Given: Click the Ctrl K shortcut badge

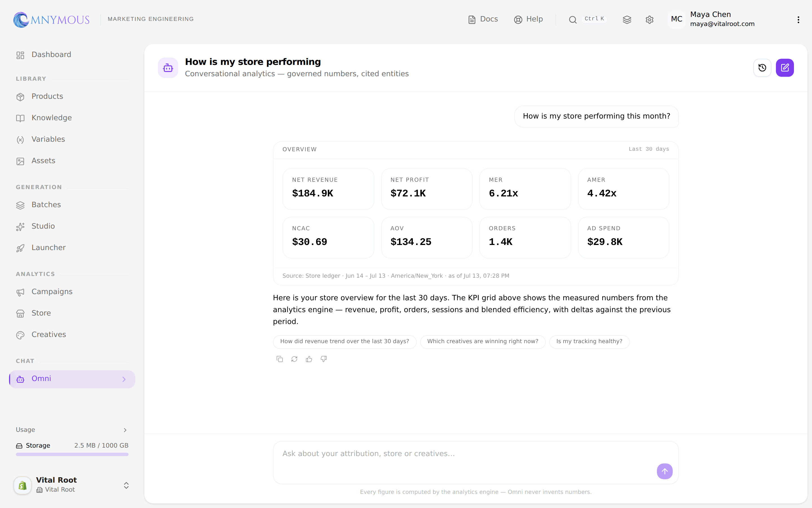Looking at the screenshot, I should (x=594, y=19).
